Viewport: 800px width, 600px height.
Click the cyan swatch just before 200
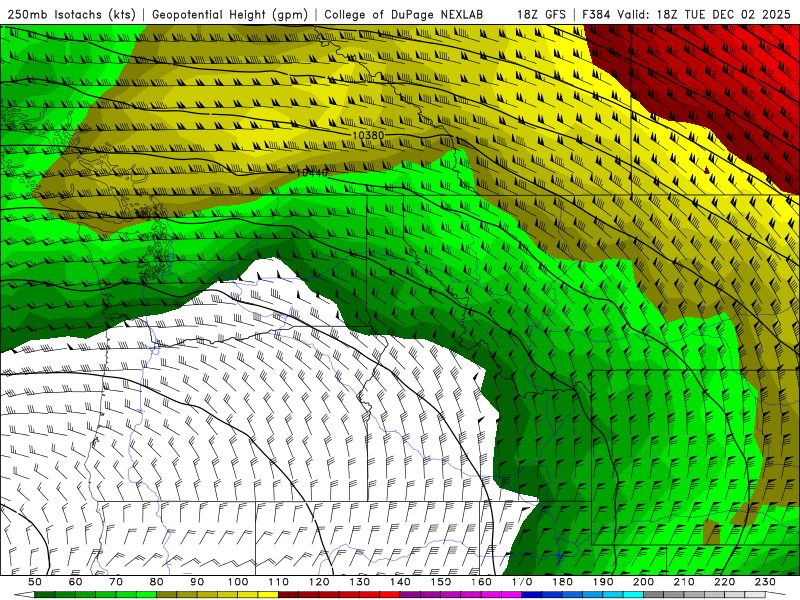(x=633, y=595)
